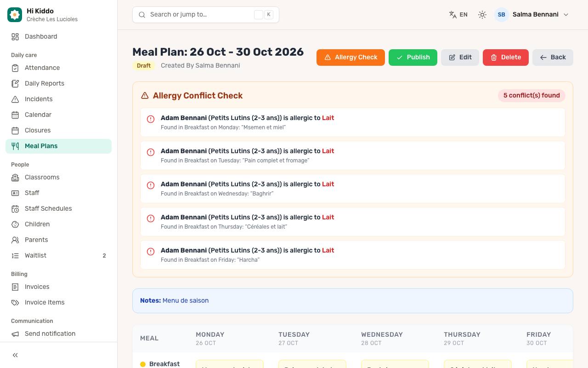This screenshot has height=368, width=588.
Task: Select the Staff Schedules calendar-clock icon
Action: coord(15,208)
